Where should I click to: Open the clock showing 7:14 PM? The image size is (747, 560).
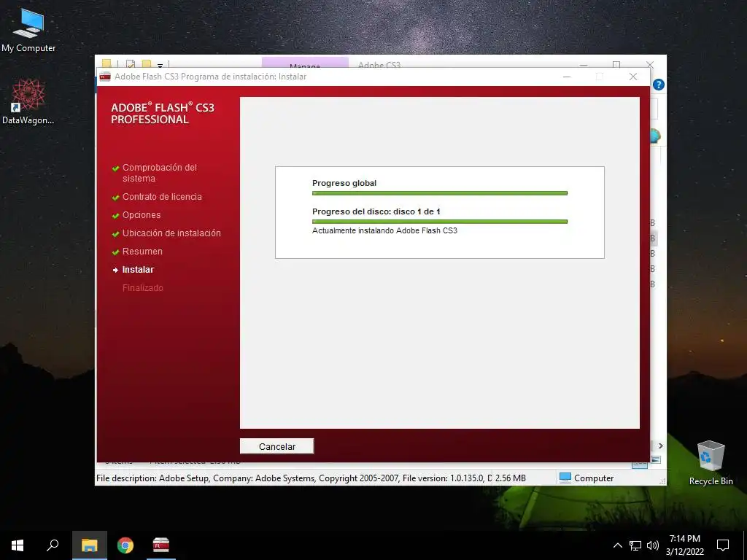[x=684, y=545]
